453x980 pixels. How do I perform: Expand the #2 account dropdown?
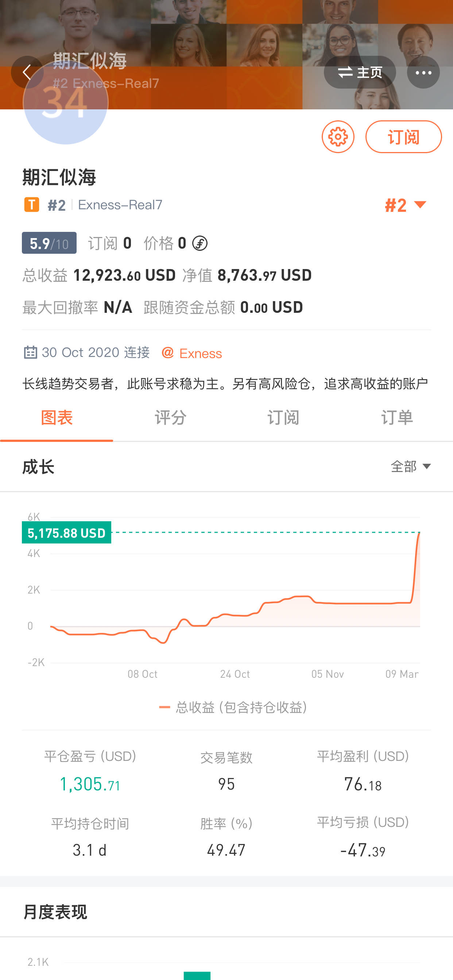click(x=406, y=205)
